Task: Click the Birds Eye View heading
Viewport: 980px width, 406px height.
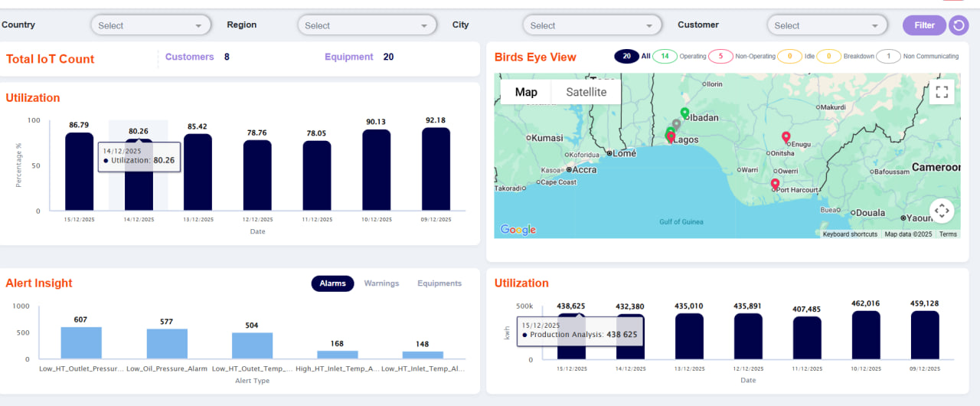Action: tap(535, 57)
